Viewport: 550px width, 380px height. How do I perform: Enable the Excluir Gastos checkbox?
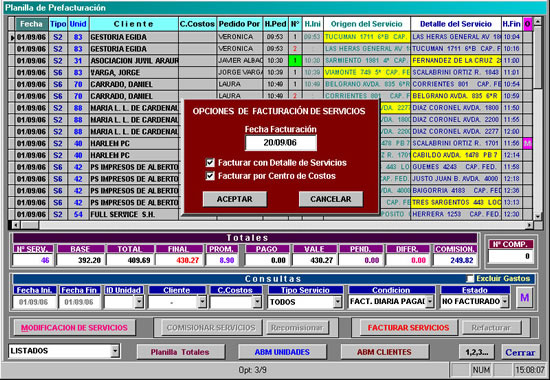pyautogui.click(x=470, y=279)
